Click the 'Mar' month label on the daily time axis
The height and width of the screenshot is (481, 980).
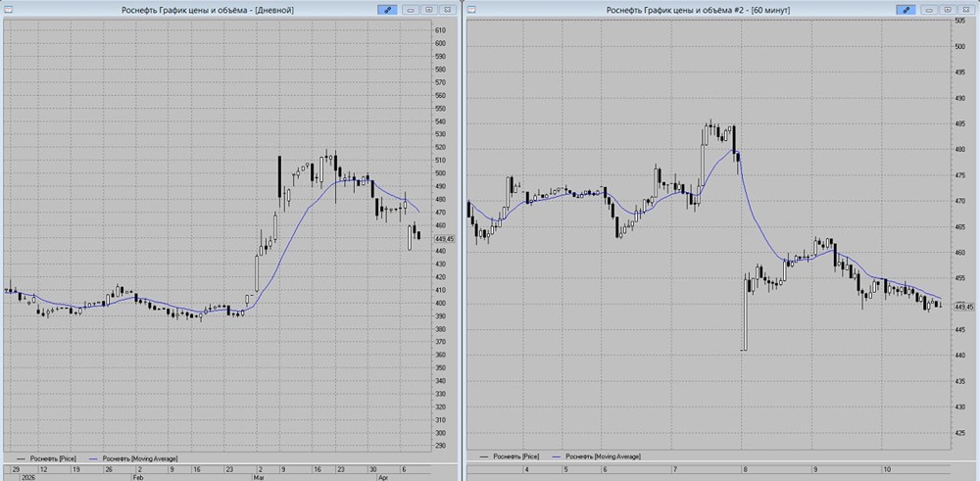tap(260, 477)
